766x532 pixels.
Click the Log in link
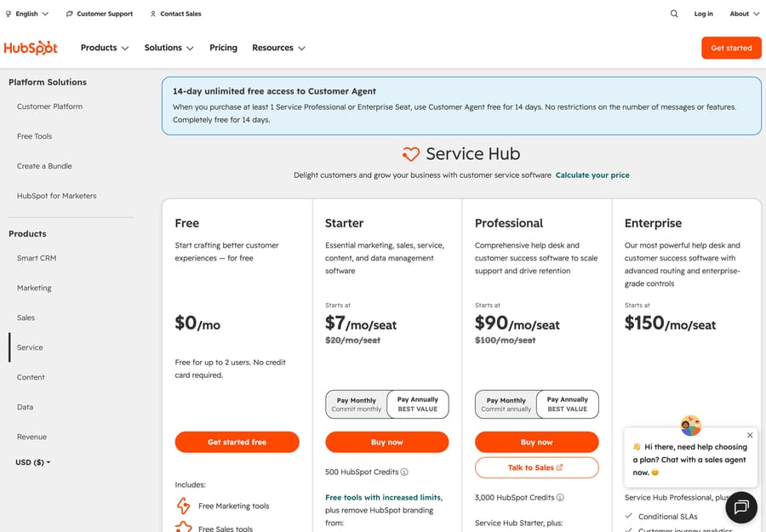[x=704, y=14]
